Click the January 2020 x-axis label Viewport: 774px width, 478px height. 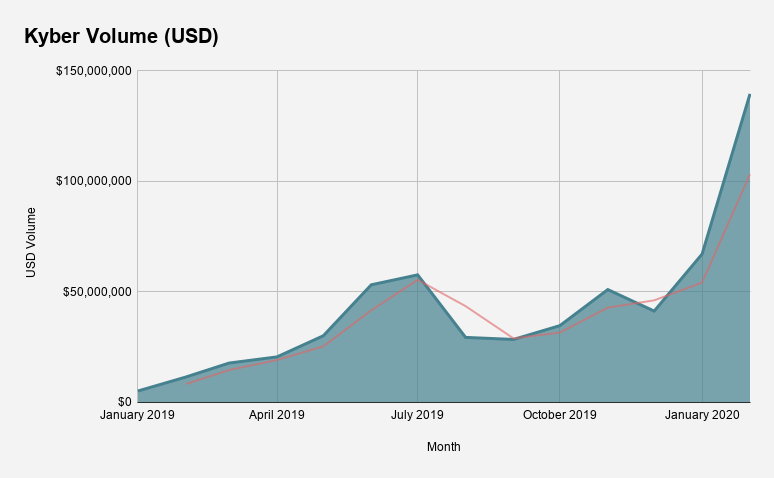pos(702,415)
